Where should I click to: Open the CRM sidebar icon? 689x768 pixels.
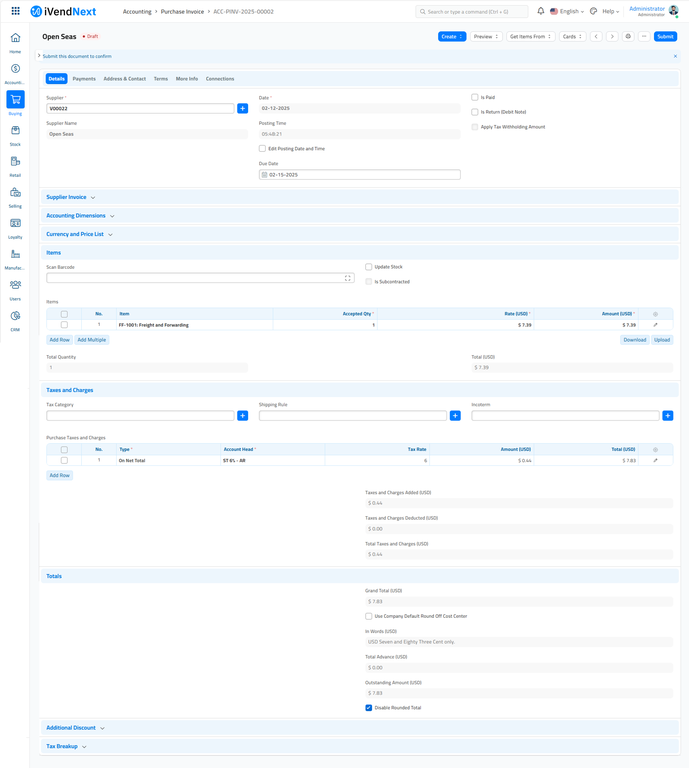pyautogui.click(x=15, y=317)
